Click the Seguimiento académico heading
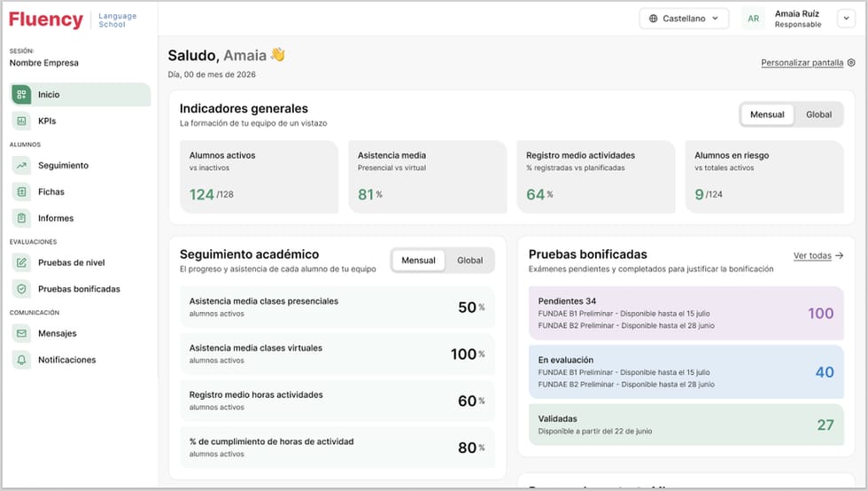The image size is (868, 491). point(249,254)
